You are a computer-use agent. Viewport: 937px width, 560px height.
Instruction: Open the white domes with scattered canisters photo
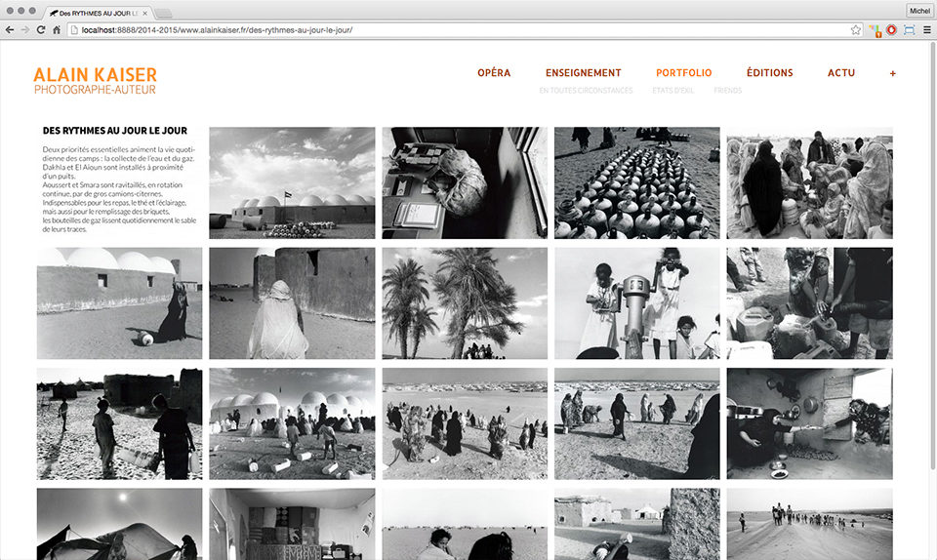[x=292, y=423]
